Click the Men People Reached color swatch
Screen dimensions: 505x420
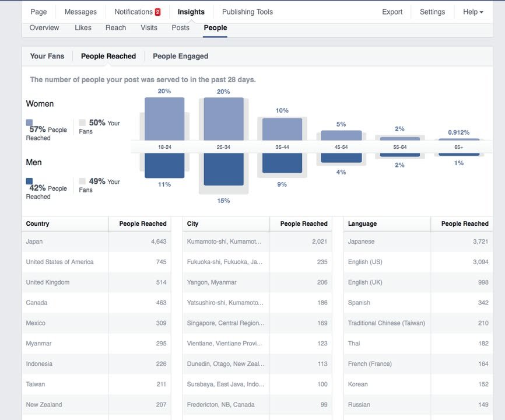29,181
